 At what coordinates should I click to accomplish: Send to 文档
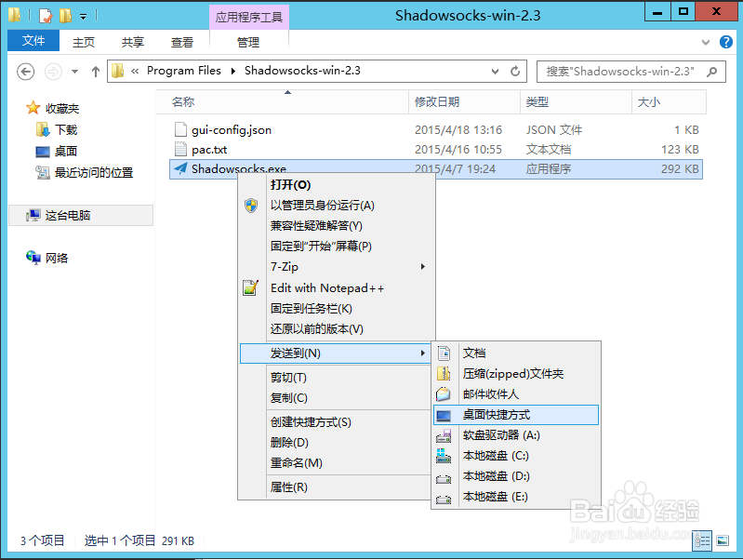point(516,353)
